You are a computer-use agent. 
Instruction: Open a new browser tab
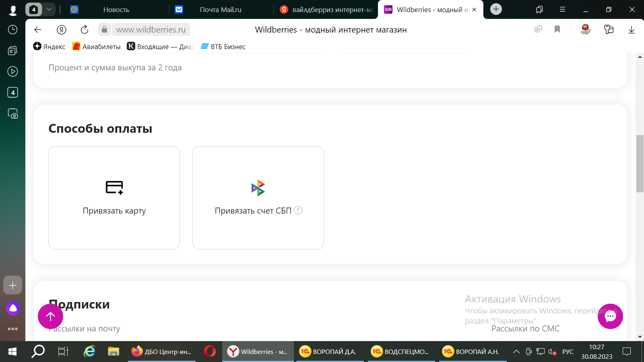(x=496, y=9)
